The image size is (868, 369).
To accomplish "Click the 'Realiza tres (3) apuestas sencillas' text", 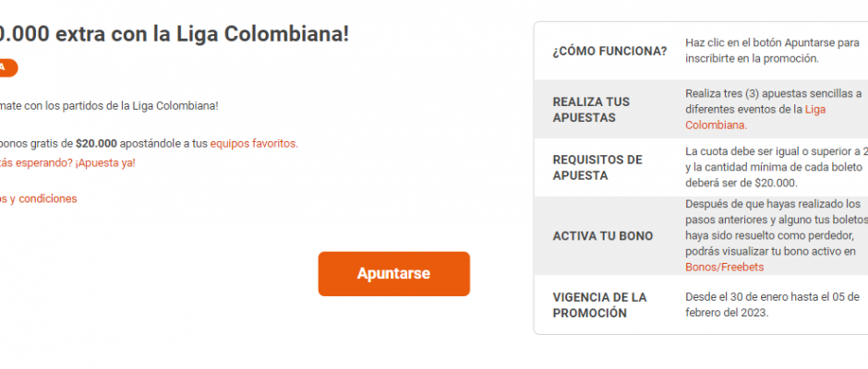I will 773,93.
